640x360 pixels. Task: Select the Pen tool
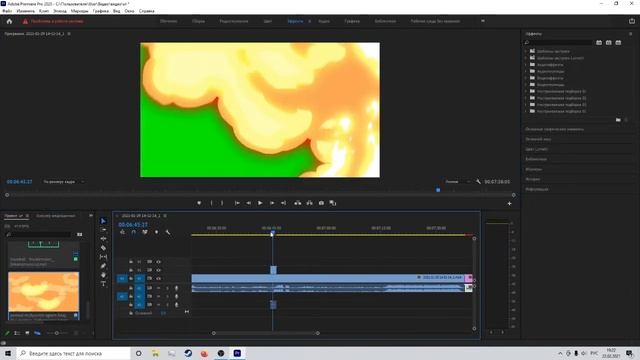click(103, 266)
